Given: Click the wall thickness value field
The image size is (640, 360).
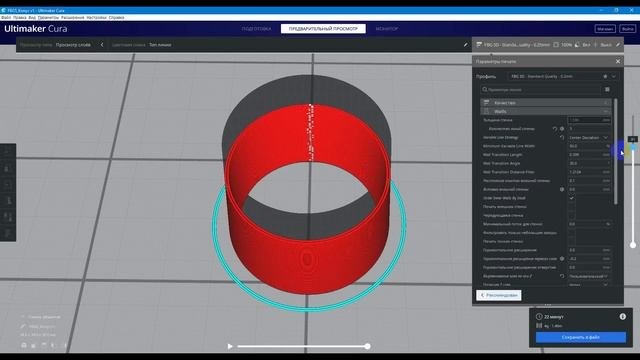Looking at the screenshot, I should (589, 120).
